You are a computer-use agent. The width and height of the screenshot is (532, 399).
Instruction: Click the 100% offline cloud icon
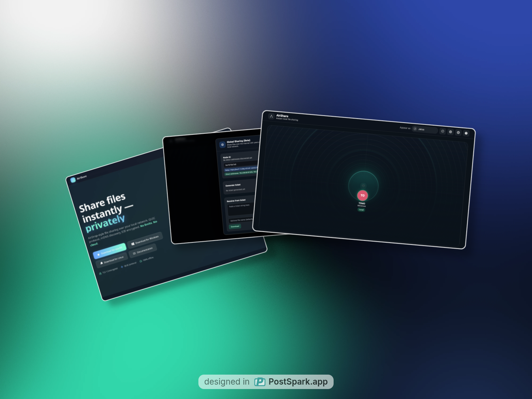point(141,261)
